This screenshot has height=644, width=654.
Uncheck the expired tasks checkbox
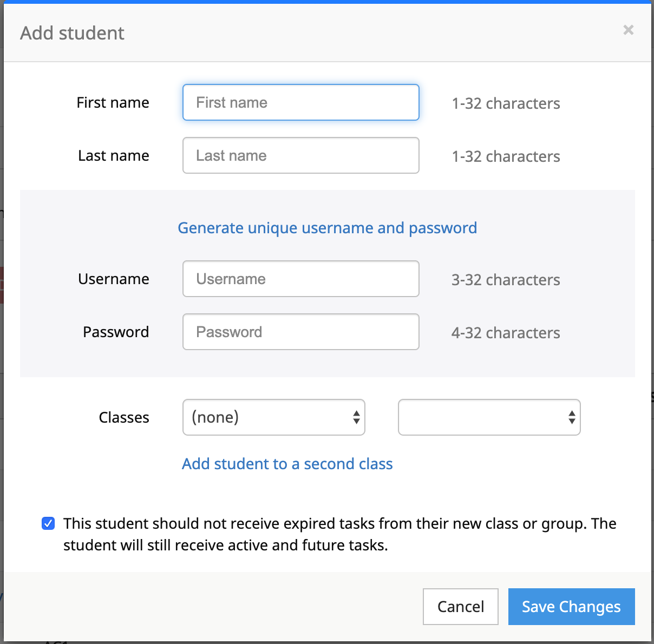(x=48, y=523)
